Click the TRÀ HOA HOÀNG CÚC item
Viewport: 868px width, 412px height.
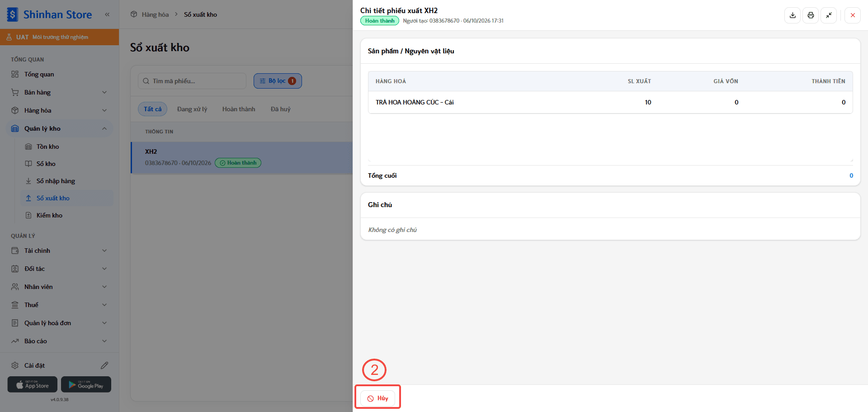point(415,102)
